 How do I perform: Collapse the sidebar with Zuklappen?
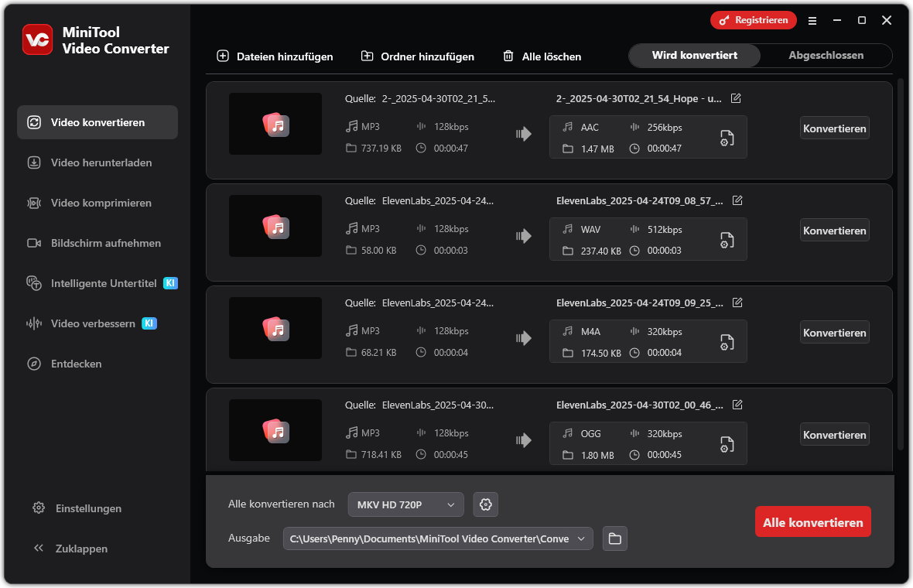click(71, 549)
